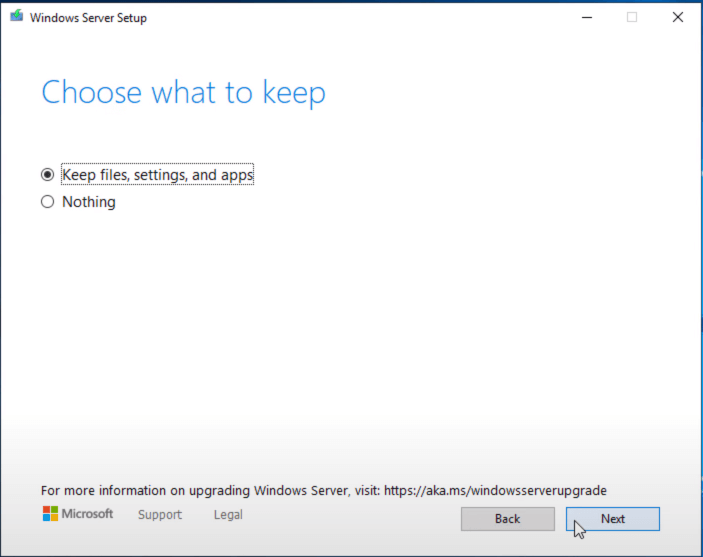Click the Windows Server Setup title bar icon
The image size is (703, 557).
tap(17, 17)
